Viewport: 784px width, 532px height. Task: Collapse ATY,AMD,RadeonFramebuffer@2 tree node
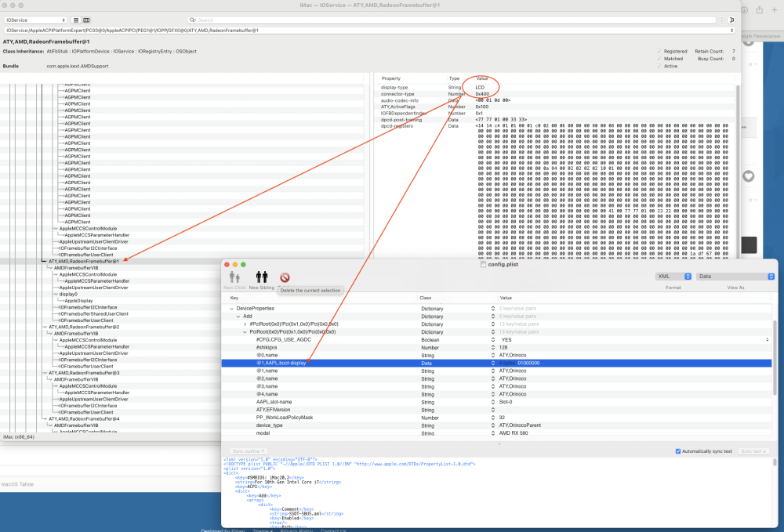pos(45,328)
